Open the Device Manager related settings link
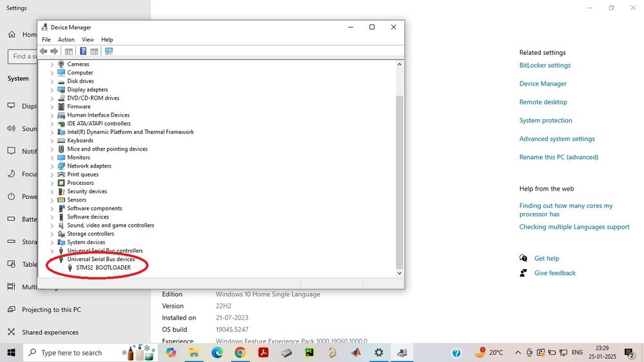Screen dimensions: 644x362 (543, 83)
